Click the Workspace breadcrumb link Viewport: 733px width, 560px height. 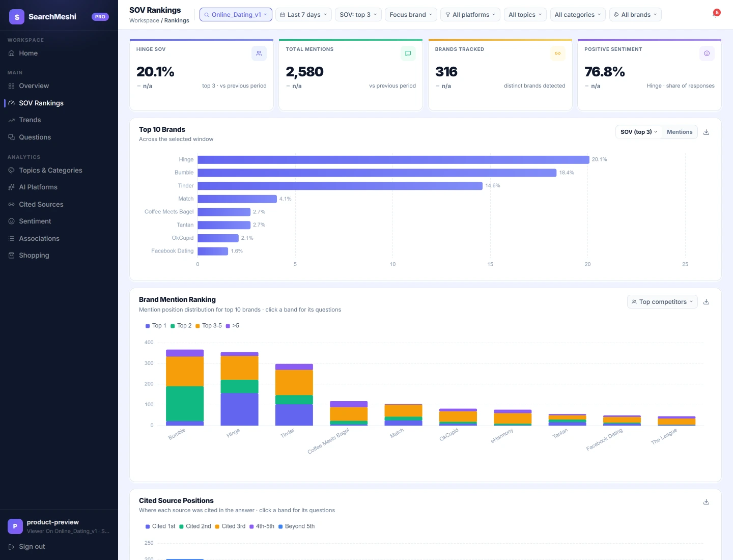[144, 21]
